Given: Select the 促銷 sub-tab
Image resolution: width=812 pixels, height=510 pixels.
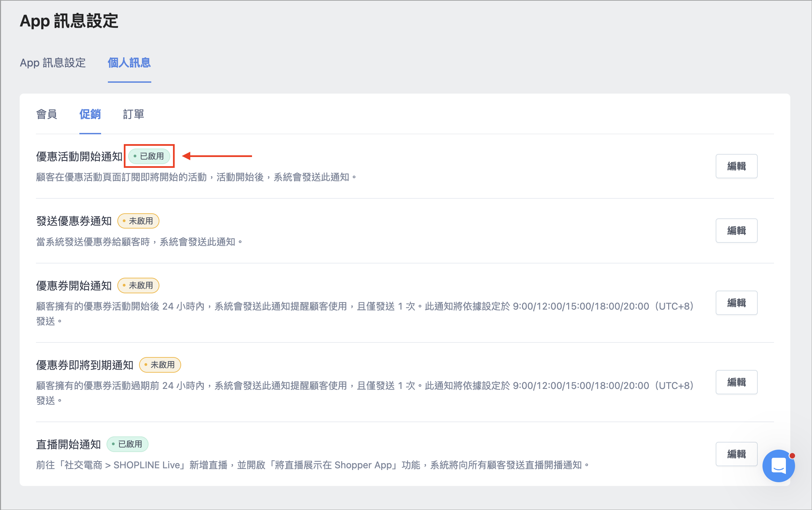Looking at the screenshot, I should pyautogui.click(x=90, y=114).
